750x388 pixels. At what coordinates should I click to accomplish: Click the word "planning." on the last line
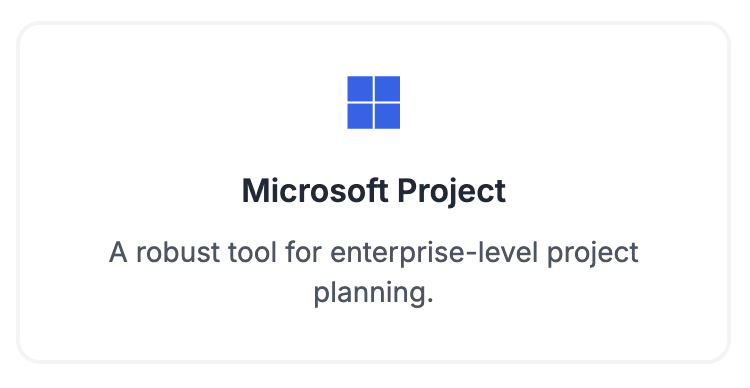tap(374, 293)
